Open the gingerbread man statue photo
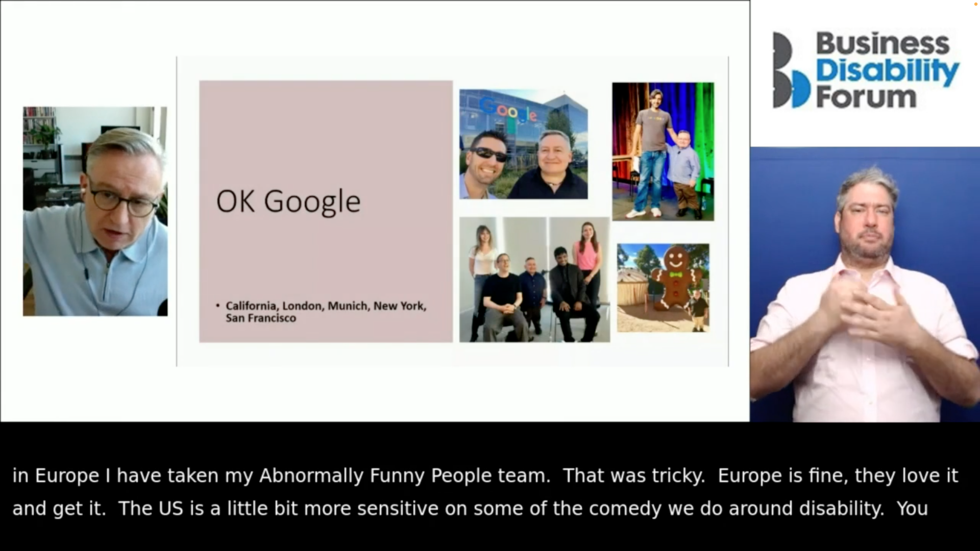This screenshot has width=980, height=551. pyautogui.click(x=663, y=288)
